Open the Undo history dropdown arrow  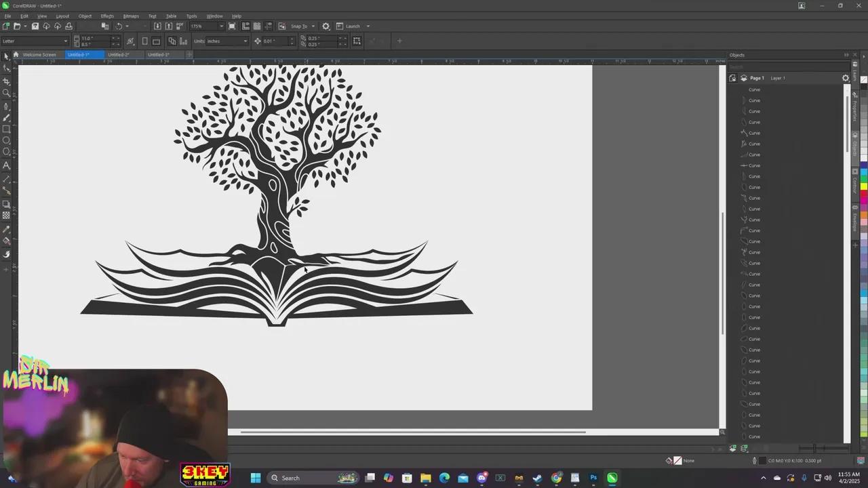tap(127, 26)
